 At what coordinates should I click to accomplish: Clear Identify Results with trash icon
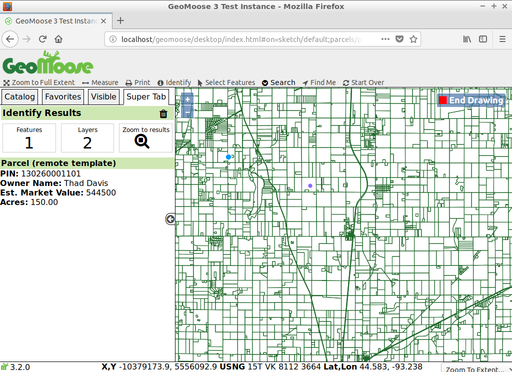pyautogui.click(x=163, y=114)
